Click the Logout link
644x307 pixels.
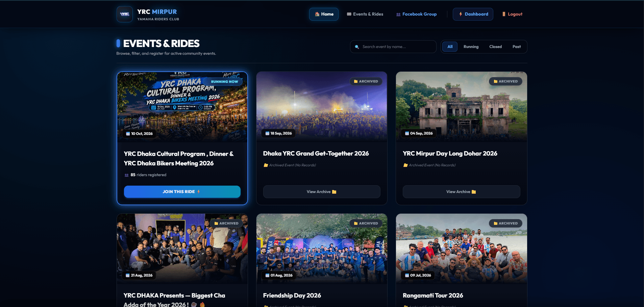(x=513, y=14)
